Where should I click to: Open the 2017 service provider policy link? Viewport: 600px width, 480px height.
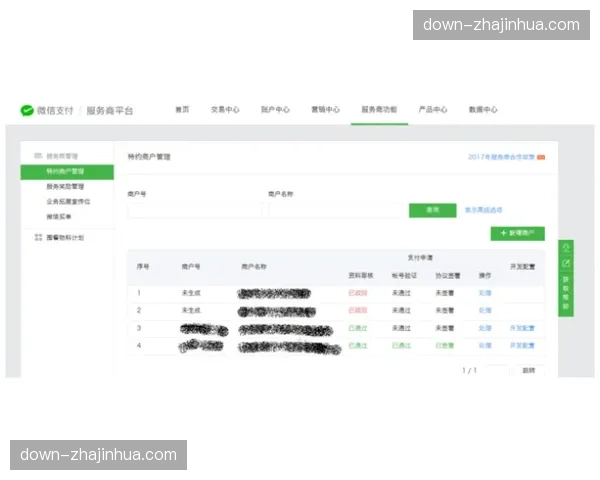[x=501, y=157]
